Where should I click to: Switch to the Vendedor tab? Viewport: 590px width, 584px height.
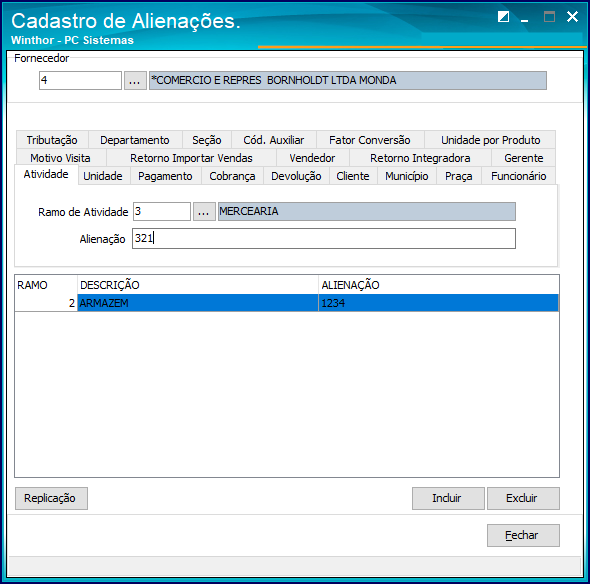pyautogui.click(x=312, y=158)
